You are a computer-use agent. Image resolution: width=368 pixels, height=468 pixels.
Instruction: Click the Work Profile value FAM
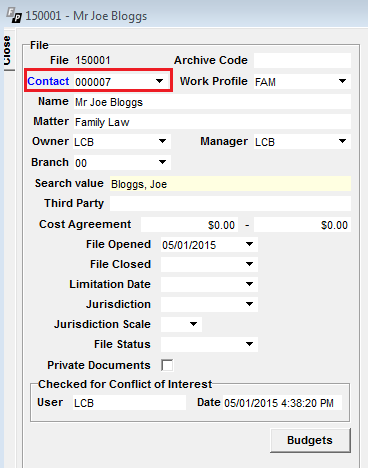coord(265,82)
